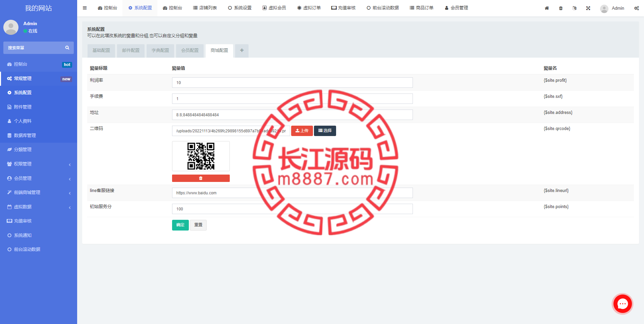Open the settings gears icon at top right
The width and height of the screenshot is (644, 324).
(x=636, y=8)
